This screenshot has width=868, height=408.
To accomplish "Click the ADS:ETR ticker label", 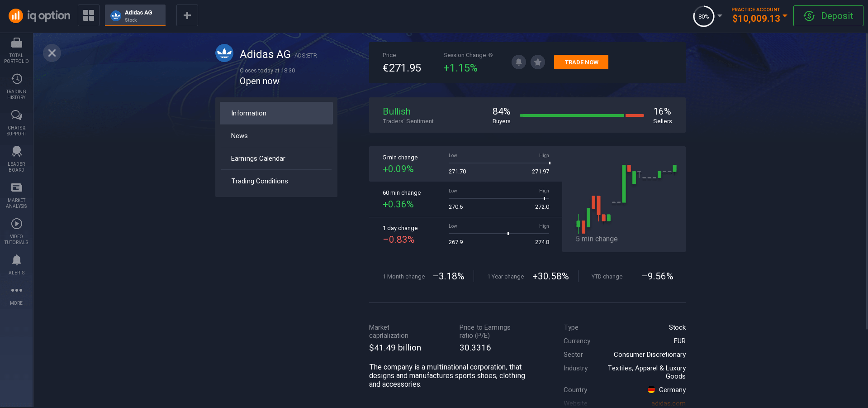I will coord(306,56).
